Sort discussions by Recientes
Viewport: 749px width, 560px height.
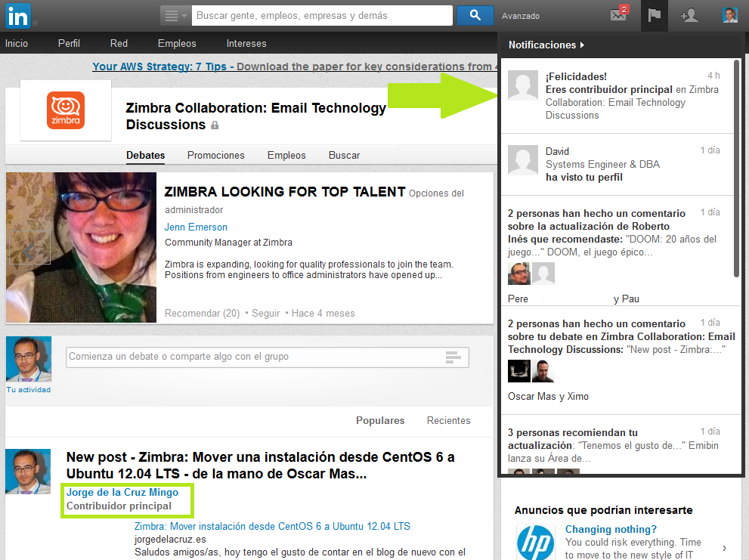[x=448, y=420]
